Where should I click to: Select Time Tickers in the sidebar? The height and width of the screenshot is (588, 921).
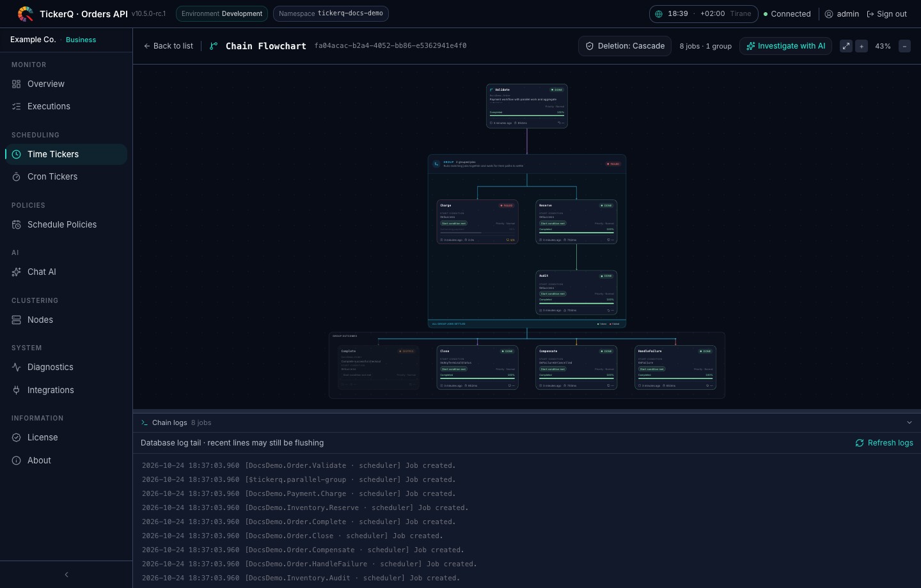click(x=67, y=154)
